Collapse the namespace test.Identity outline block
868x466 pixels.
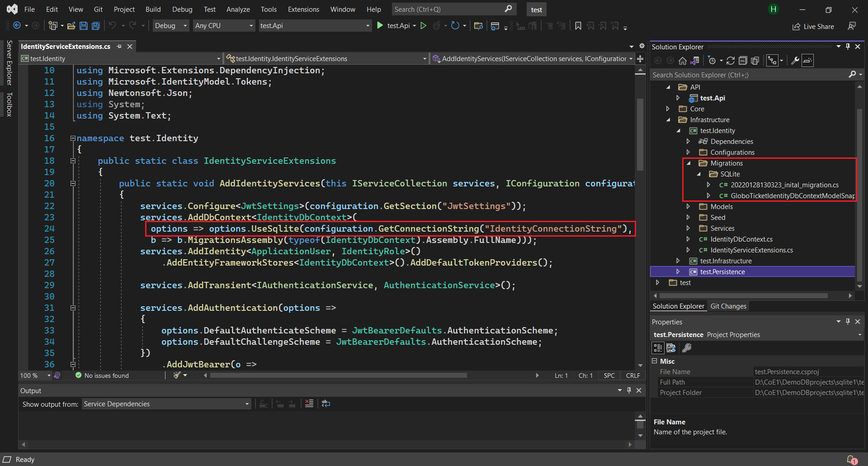pyautogui.click(x=73, y=138)
